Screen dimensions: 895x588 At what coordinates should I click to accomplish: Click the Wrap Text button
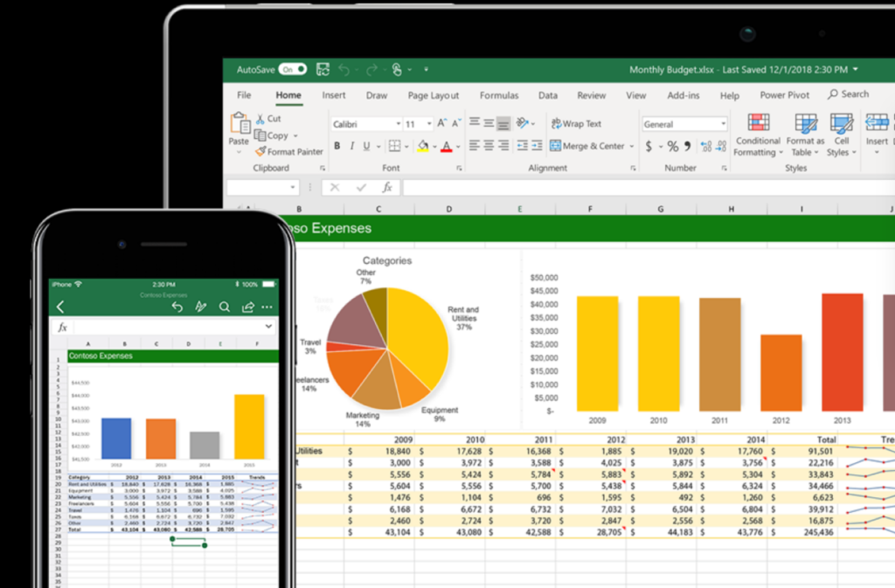click(x=576, y=124)
